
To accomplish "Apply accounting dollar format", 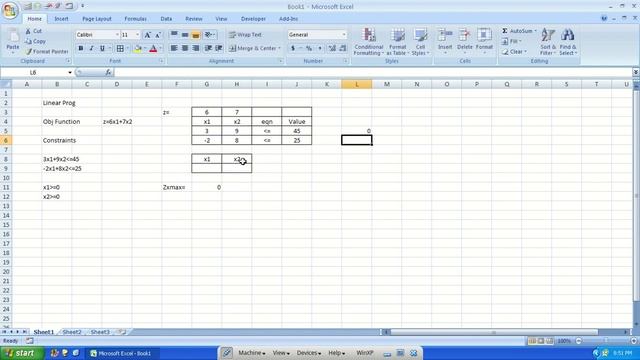I will tap(293, 48).
